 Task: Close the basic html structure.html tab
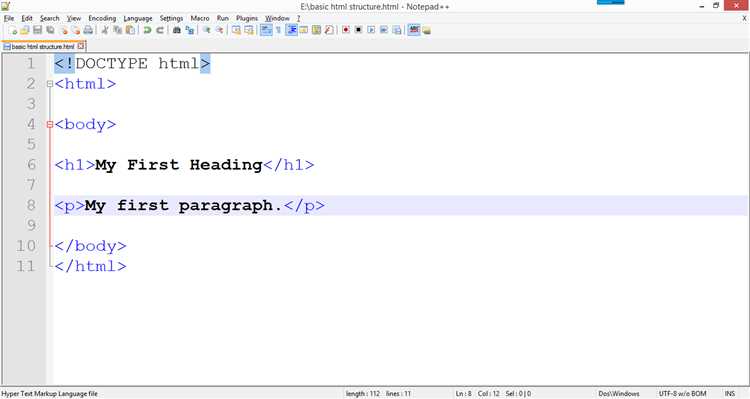coord(81,46)
